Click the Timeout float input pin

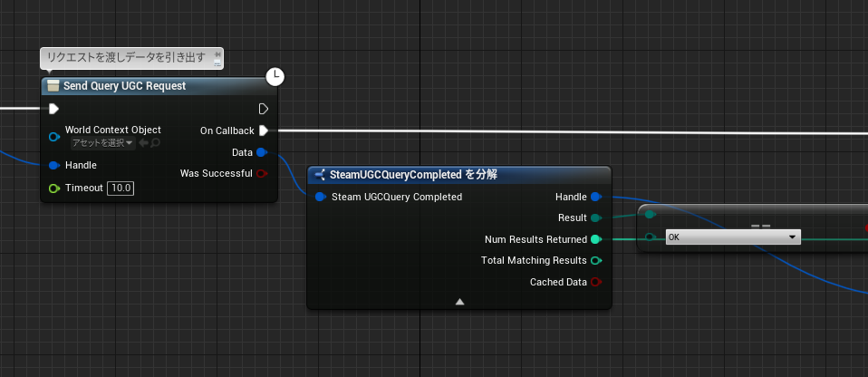pyautogui.click(x=53, y=188)
